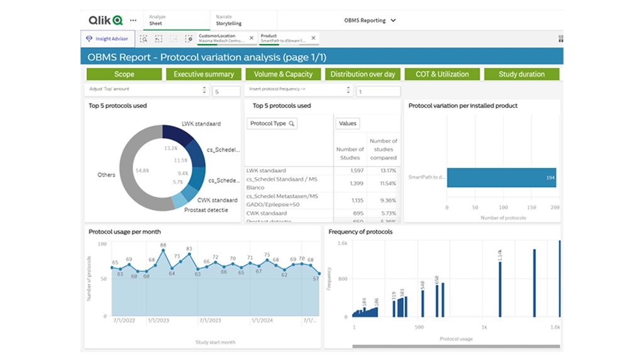Click the Qlik logo
This screenshot has height=362, width=644.
(106, 20)
